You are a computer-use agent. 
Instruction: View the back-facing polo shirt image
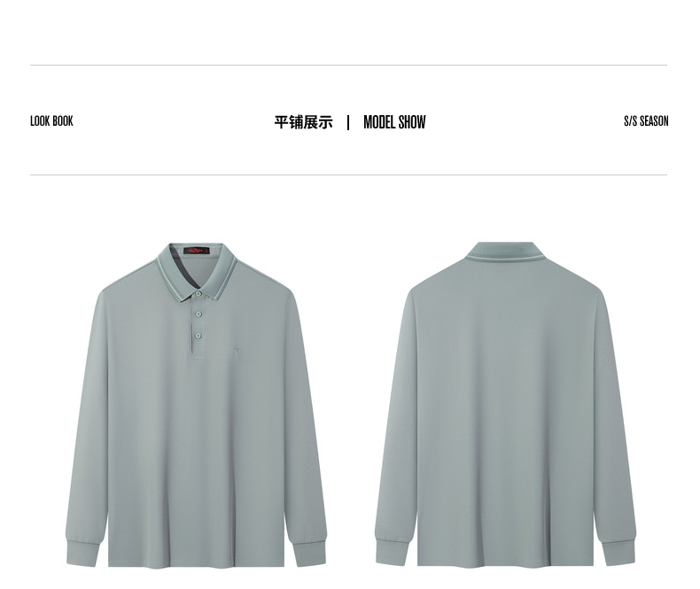tap(505, 405)
